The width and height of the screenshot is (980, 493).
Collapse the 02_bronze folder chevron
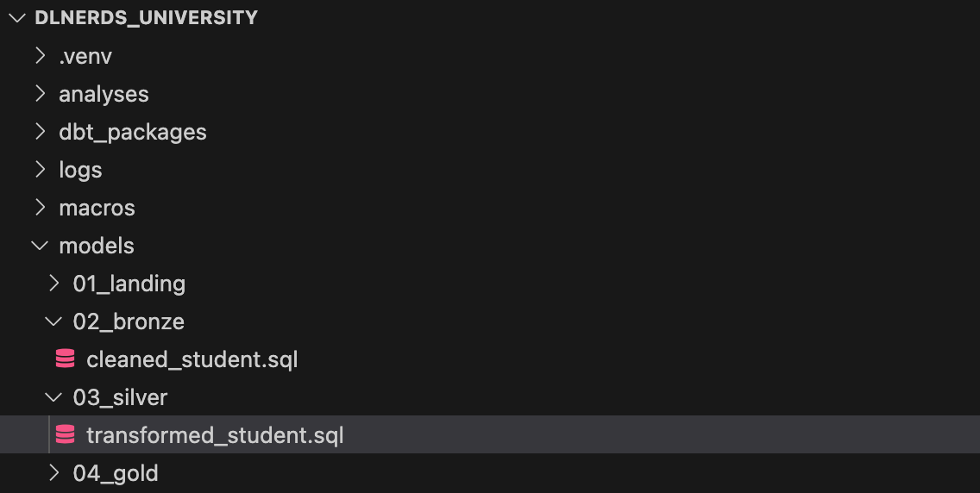click(53, 322)
